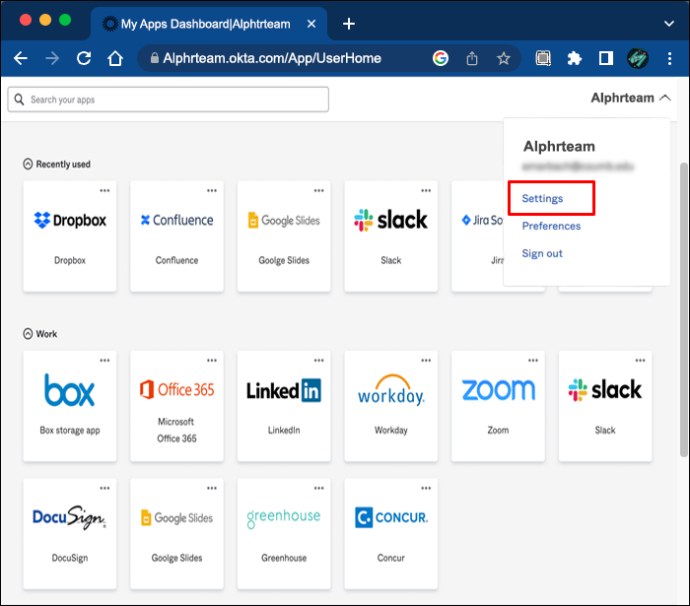Go back using the browser back arrow
690x606 pixels.
tap(21, 58)
